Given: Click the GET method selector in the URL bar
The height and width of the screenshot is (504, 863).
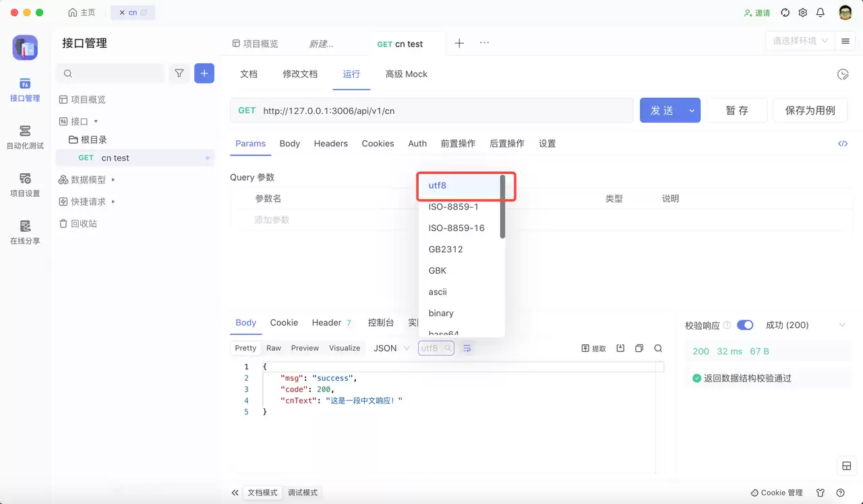Looking at the screenshot, I should click(x=247, y=111).
